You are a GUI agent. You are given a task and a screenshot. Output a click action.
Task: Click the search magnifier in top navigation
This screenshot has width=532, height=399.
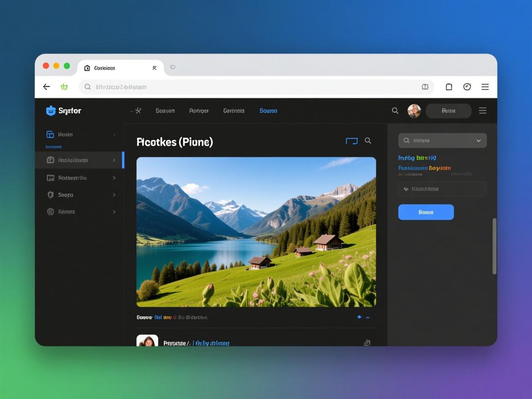(x=395, y=111)
